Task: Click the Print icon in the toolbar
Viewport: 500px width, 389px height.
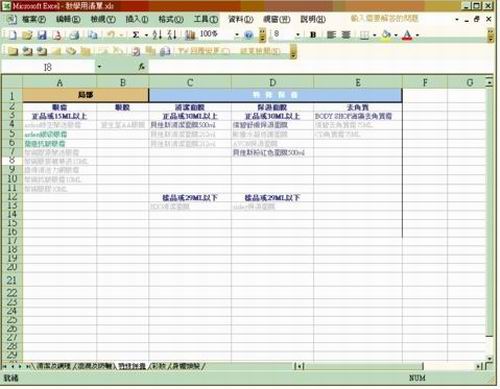Action: (75, 35)
